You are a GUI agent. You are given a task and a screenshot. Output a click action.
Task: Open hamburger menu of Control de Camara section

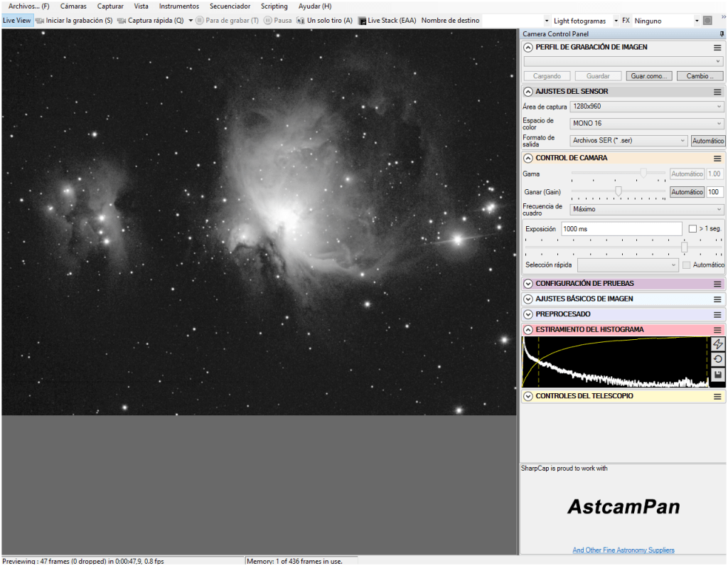coord(717,159)
